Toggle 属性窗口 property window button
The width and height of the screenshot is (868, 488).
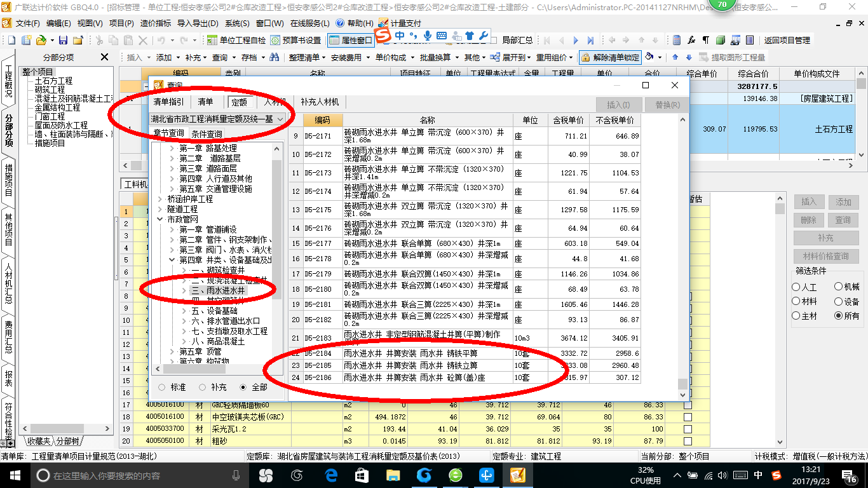351,40
